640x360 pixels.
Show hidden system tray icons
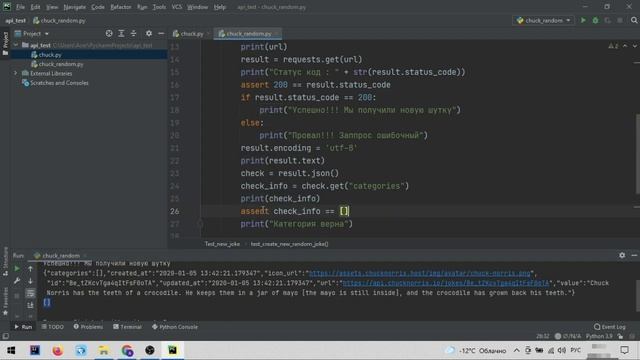(x=516, y=350)
